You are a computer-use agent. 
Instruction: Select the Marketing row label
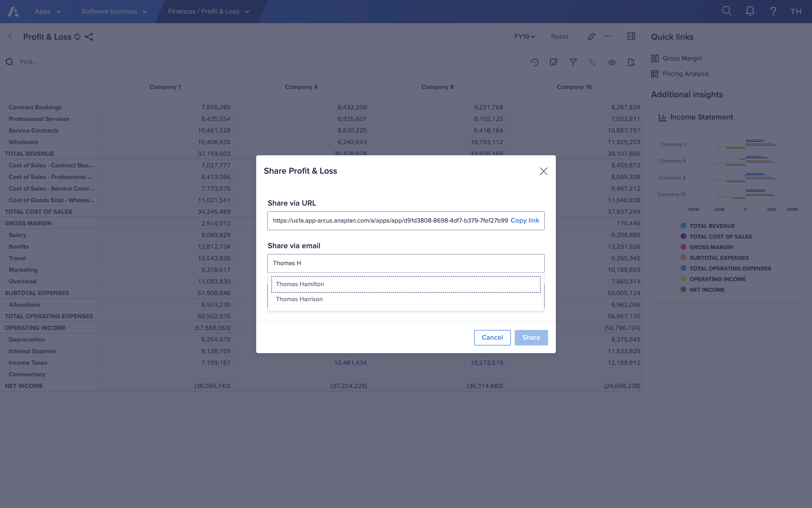tap(23, 270)
